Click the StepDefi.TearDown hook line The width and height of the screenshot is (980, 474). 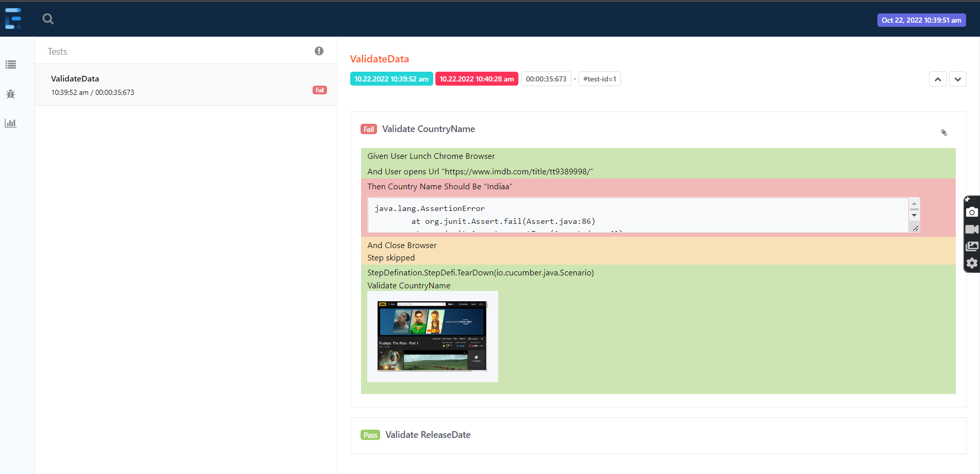(481, 273)
